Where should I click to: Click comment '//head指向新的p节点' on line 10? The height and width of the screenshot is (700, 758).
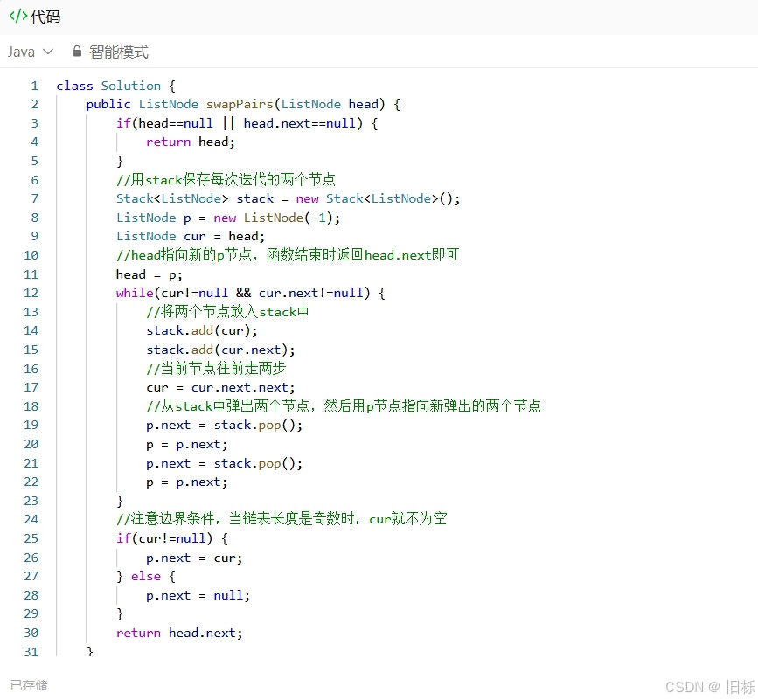tap(184, 254)
